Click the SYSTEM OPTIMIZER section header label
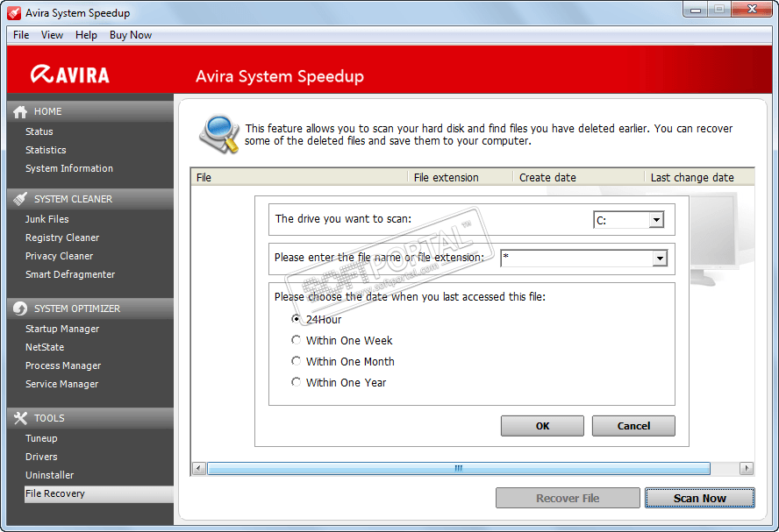The width and height of the screenshot is (779, 532). 77,309
